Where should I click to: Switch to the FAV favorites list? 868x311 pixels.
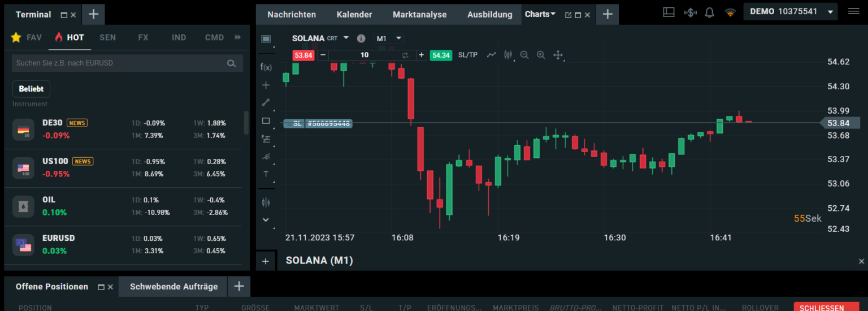click(27, 37)
